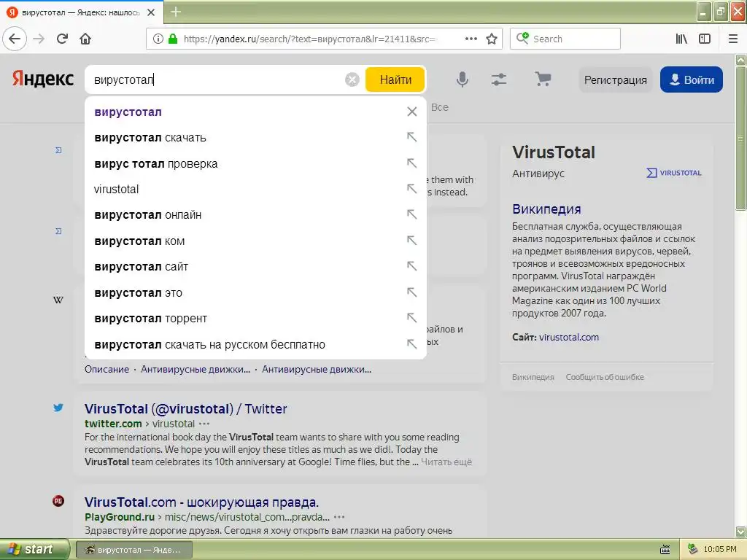Insert 'вирустотал это' via arrow icon
The image size is (747, 560).
[412, 292]
